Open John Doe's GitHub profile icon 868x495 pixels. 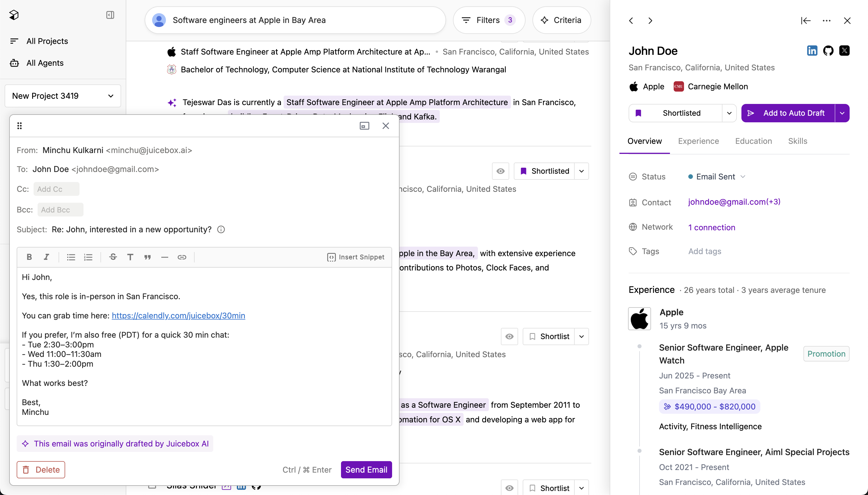point(828,51)
